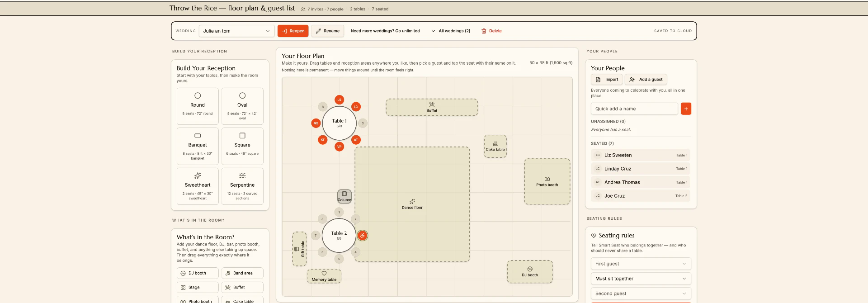Select Table 1 on the floor plan

pos(339,123)
